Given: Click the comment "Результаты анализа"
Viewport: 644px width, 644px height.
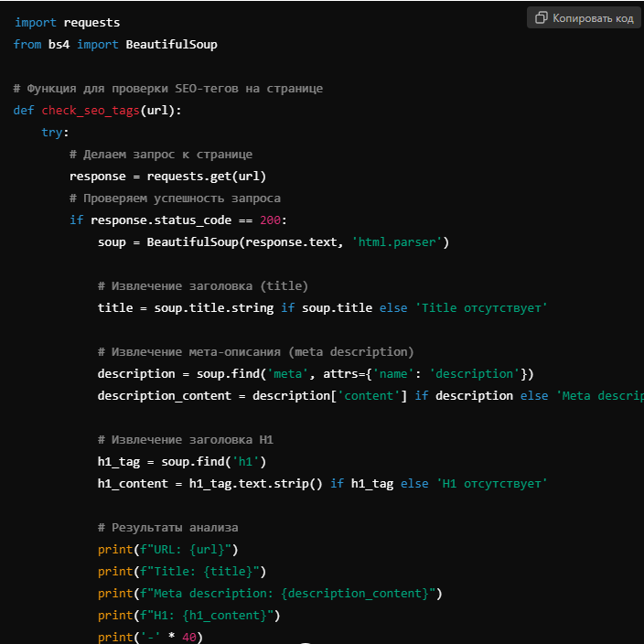Looking at the screenshot, I should 168,527.
